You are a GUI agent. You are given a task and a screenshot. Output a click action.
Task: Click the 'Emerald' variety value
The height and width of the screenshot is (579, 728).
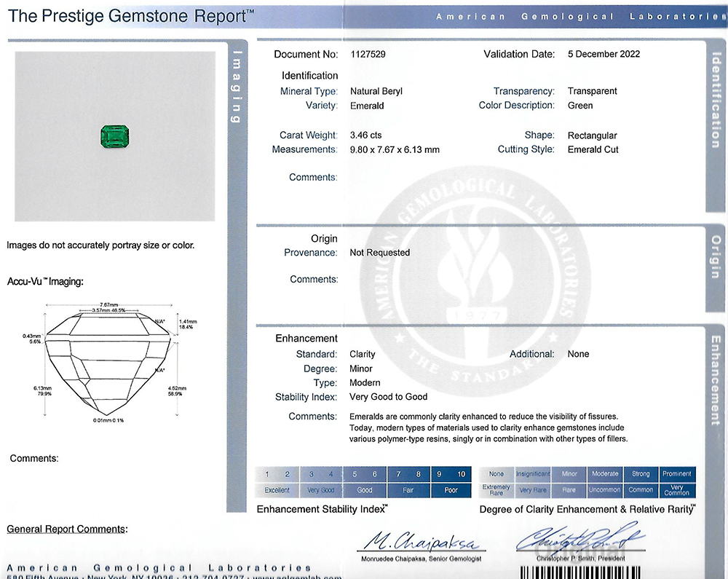point(367,106)
